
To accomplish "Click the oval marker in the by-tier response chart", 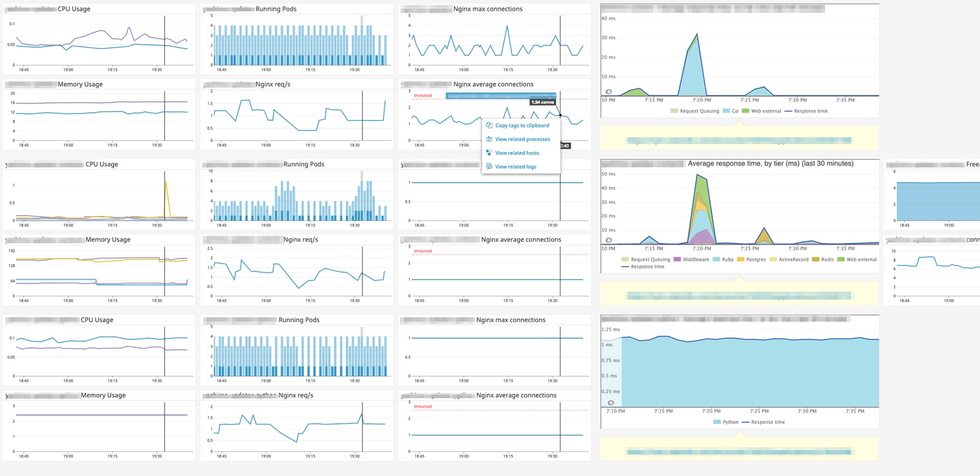I will (x=608, y=240).
